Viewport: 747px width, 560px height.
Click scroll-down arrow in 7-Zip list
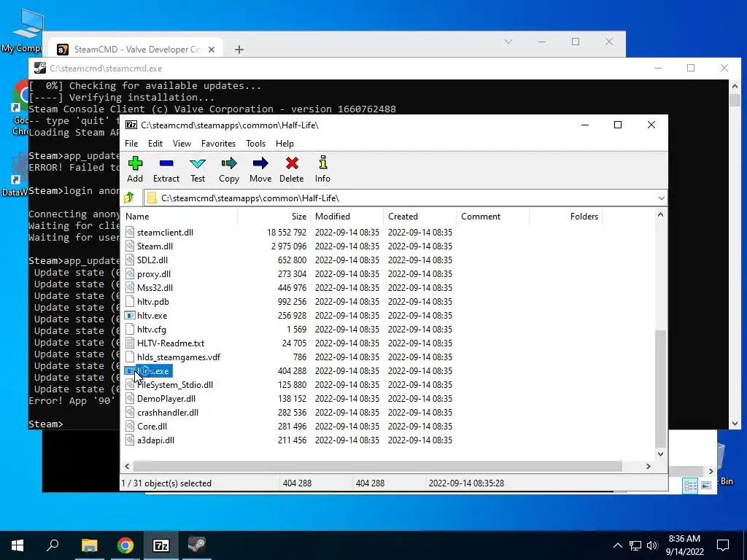coord(660,454)
